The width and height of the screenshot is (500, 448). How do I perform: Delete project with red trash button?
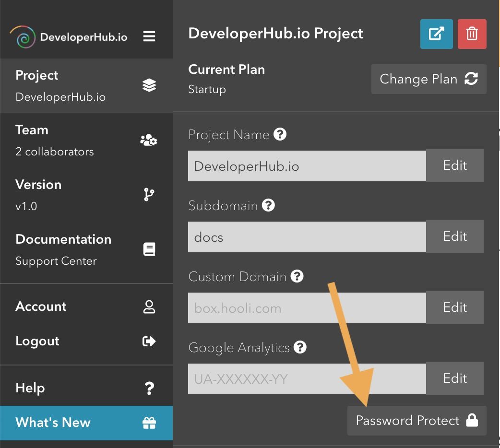pos(472,34)
